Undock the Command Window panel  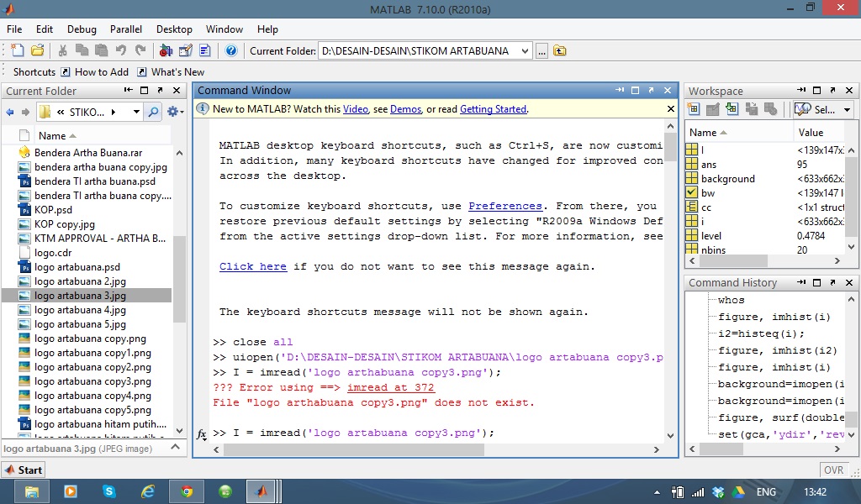click(x=651, y=91)
